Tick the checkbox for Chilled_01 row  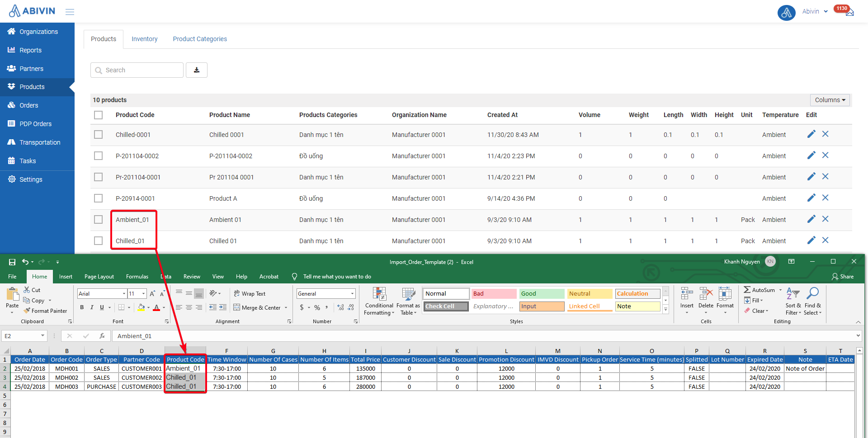(98, 241)
